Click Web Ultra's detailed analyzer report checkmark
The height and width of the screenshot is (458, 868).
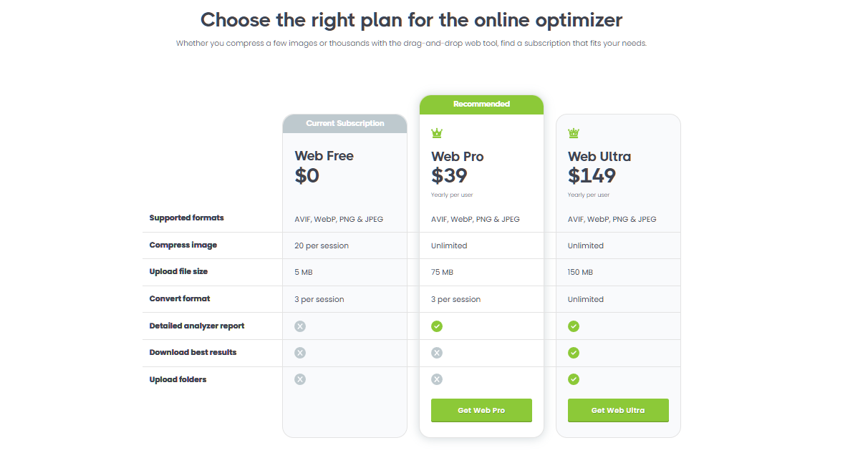(574, 326)
